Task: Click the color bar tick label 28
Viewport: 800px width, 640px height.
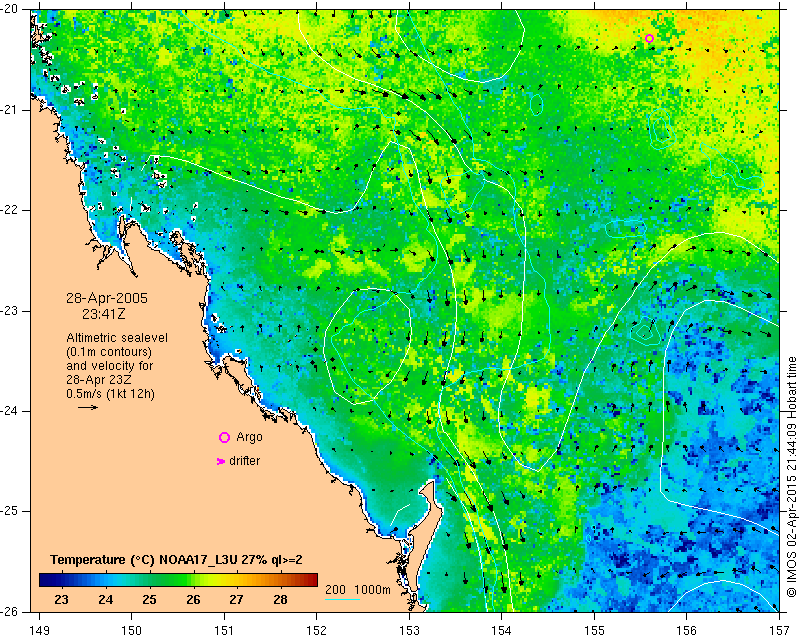Action: [280, 600]
